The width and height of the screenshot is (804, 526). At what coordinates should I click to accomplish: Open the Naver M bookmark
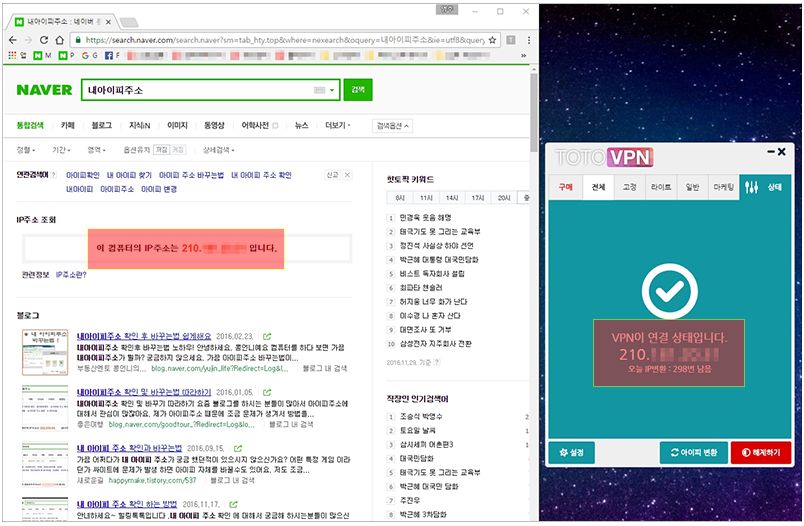point(42,55)
